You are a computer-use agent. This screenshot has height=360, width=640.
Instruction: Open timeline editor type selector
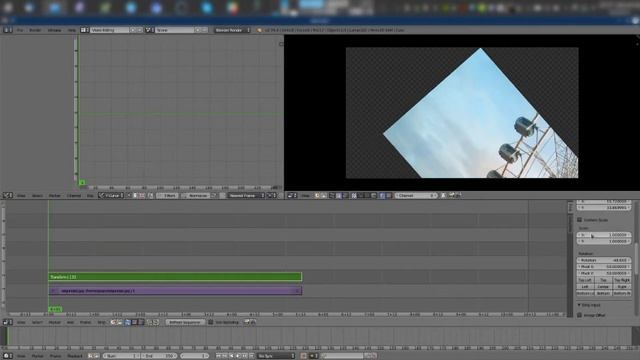pos(8,356)
